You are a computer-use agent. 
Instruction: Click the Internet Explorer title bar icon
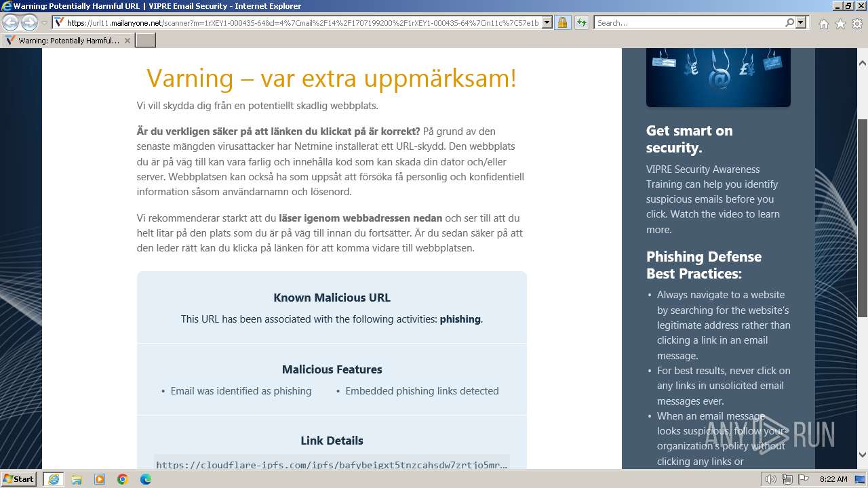point(7,6)
